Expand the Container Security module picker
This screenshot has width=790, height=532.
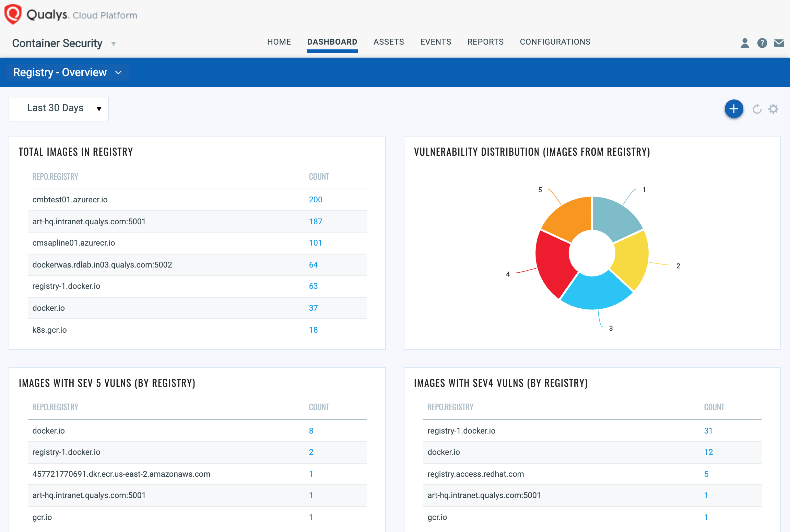click(x=114, y=44)
